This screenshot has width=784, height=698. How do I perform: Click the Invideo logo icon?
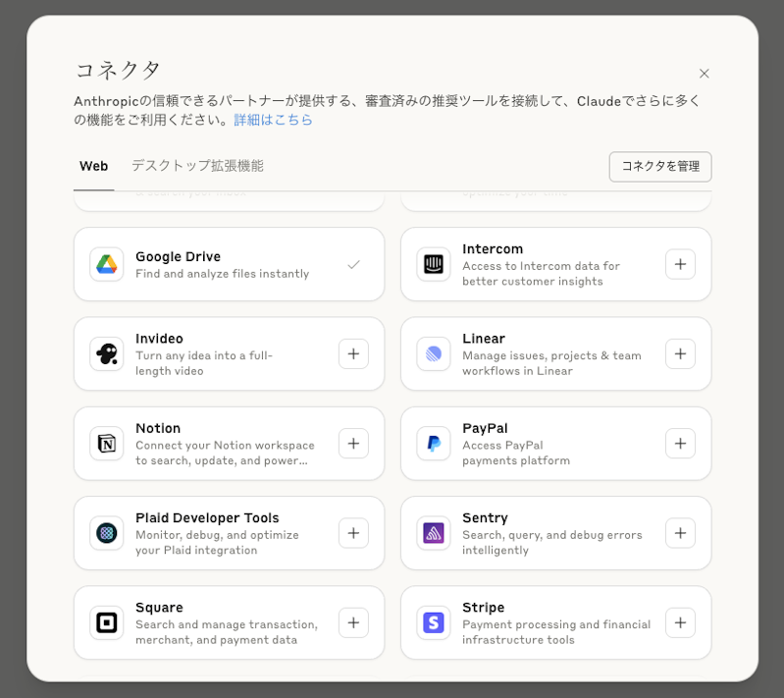click(x=107, y=353)
